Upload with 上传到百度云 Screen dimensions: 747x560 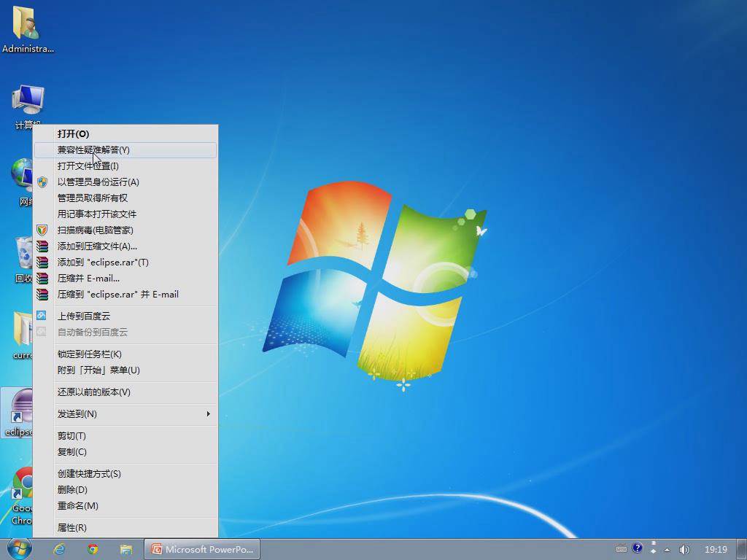(x=125, y=316)
